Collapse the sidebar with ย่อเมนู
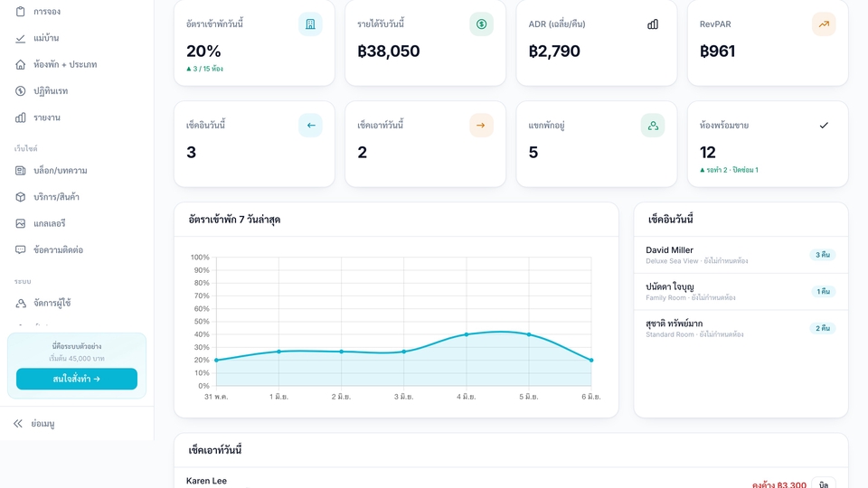Image resolution: width=868 pixels, height=488 pixels. (x=33, y=423)
